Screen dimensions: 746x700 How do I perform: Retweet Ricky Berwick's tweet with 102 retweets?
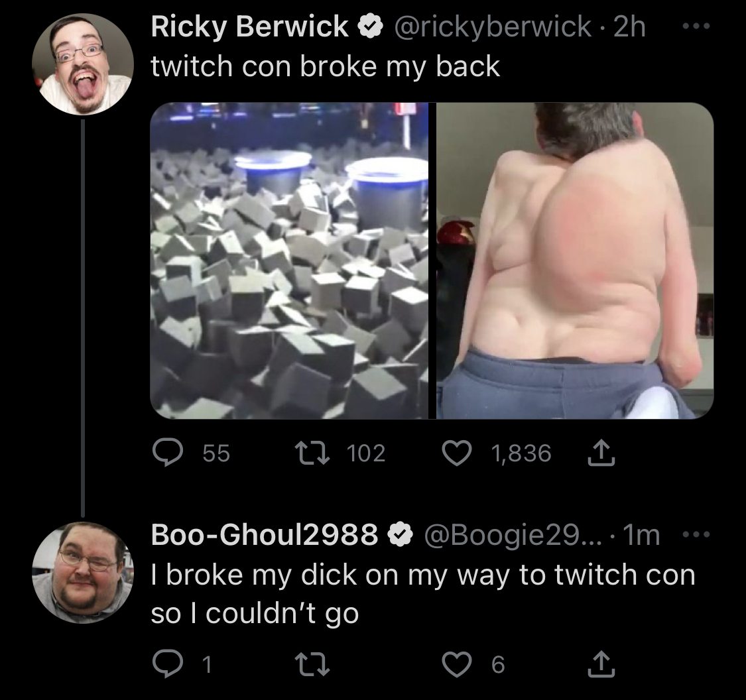click(x=312, y=453)
